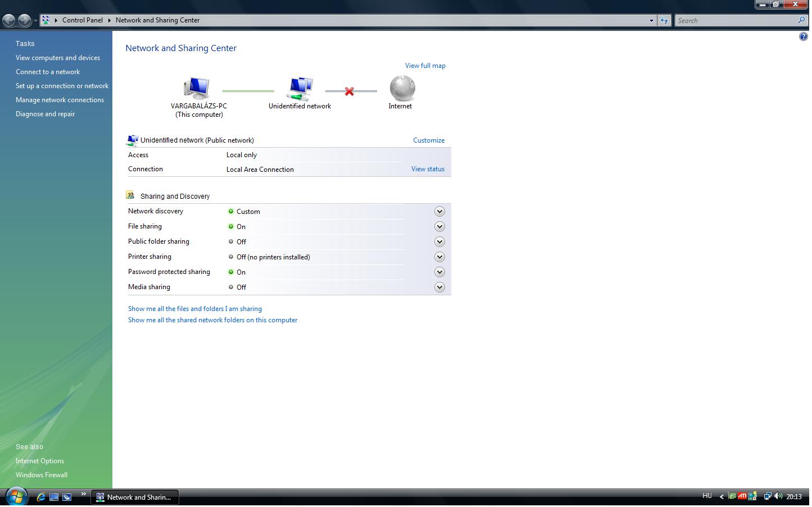
Task: Click the Local only access value
Action: click(242, 155)
